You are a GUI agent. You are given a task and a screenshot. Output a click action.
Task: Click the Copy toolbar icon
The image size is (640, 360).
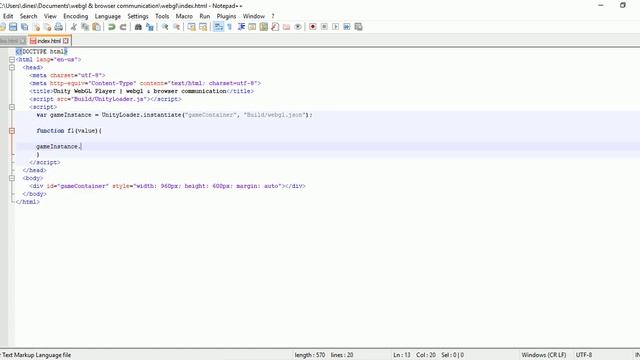[85, 27]
